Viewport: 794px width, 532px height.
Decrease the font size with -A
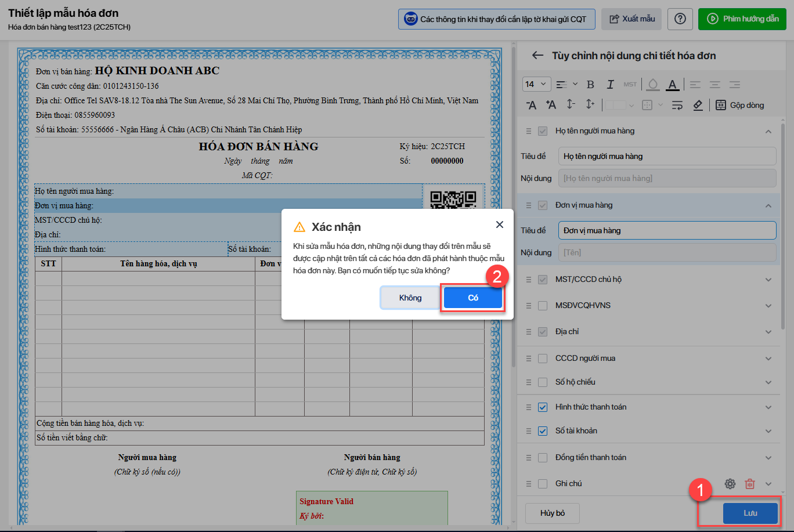531,105
